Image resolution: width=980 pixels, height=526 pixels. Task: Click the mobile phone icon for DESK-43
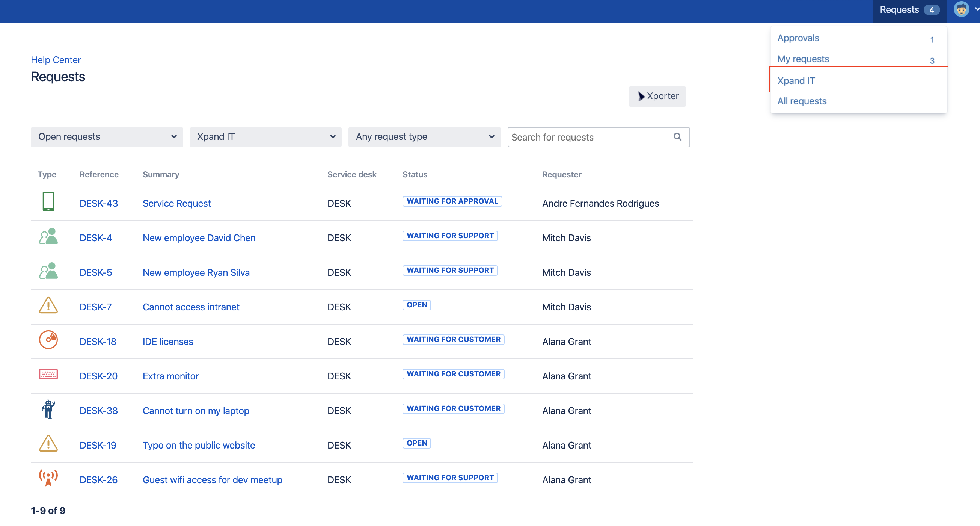(x=48, y=202)
